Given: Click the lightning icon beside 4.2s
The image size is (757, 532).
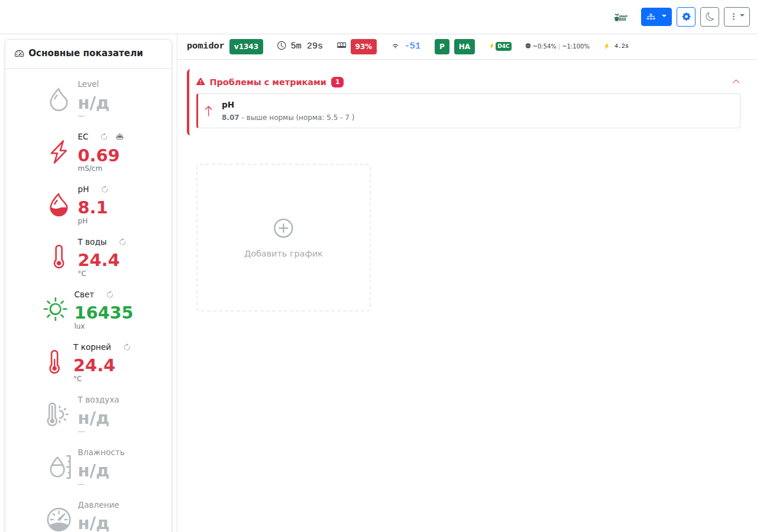Looking at the screenshot, I should pyautogui.click(x=606, y=46).
